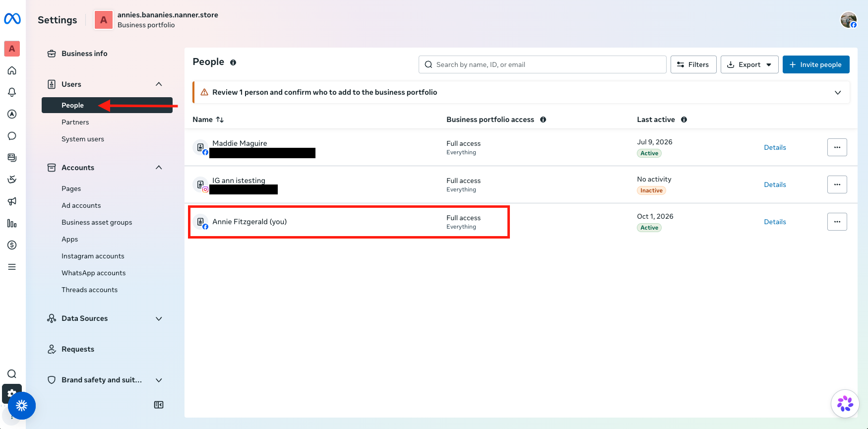
Task: View Details for Maddie Maguire
Action: 775,147
